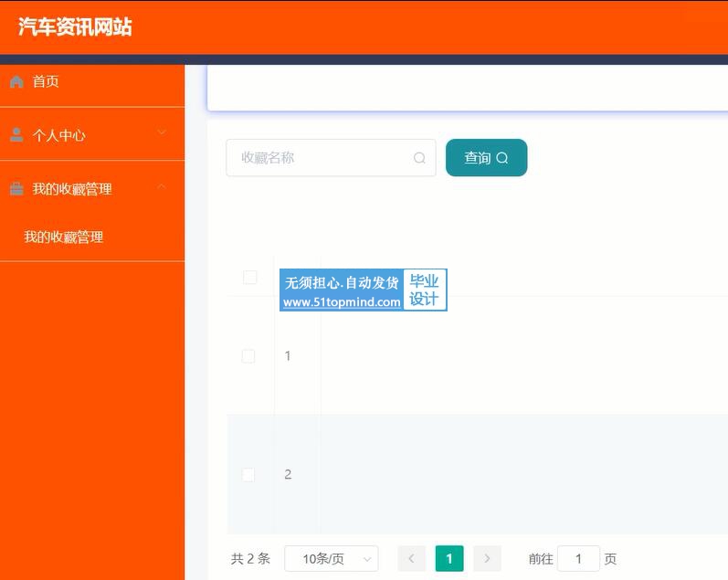Focus the 收藏名称 search input
728x580 pixels.
[331, 158]
